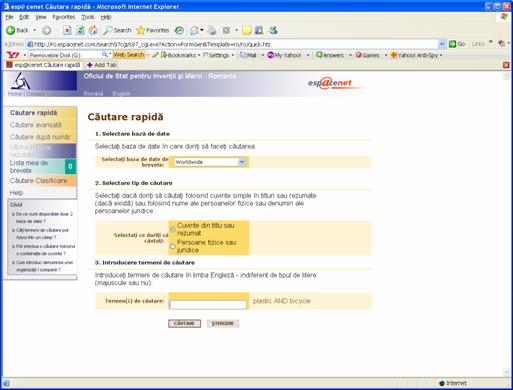Open the Search toolbar button
Viewport: 513px width, 390px height.
click(117, 30)
